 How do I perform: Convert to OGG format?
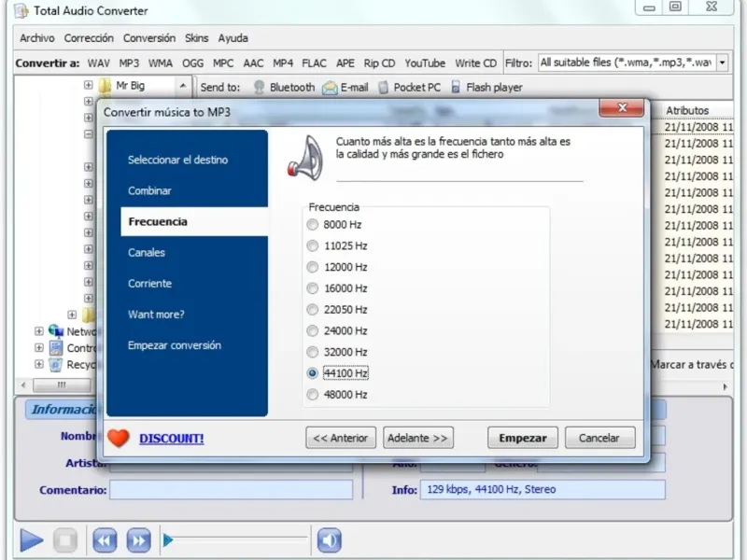click(x=193, y=63)
